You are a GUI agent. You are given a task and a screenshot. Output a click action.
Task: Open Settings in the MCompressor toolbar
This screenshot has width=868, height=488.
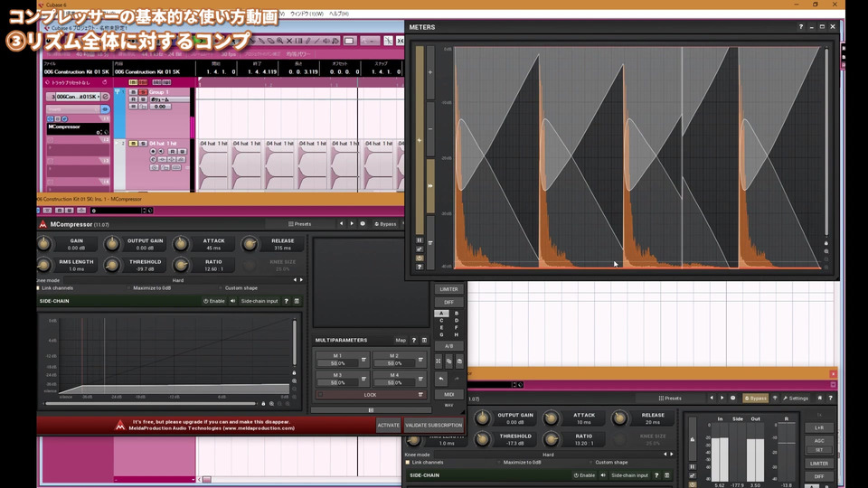[796, 398]
